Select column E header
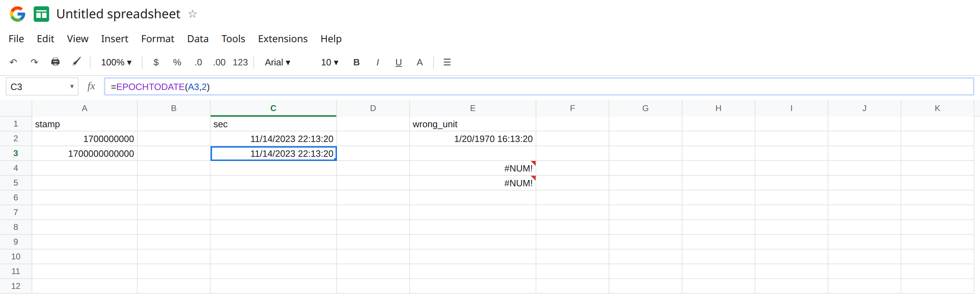980x298 pixels. point(472,108)
